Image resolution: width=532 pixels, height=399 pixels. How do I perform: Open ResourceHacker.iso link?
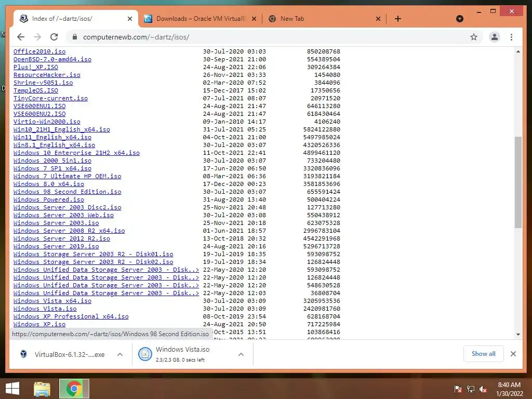[x=47, y=75]
